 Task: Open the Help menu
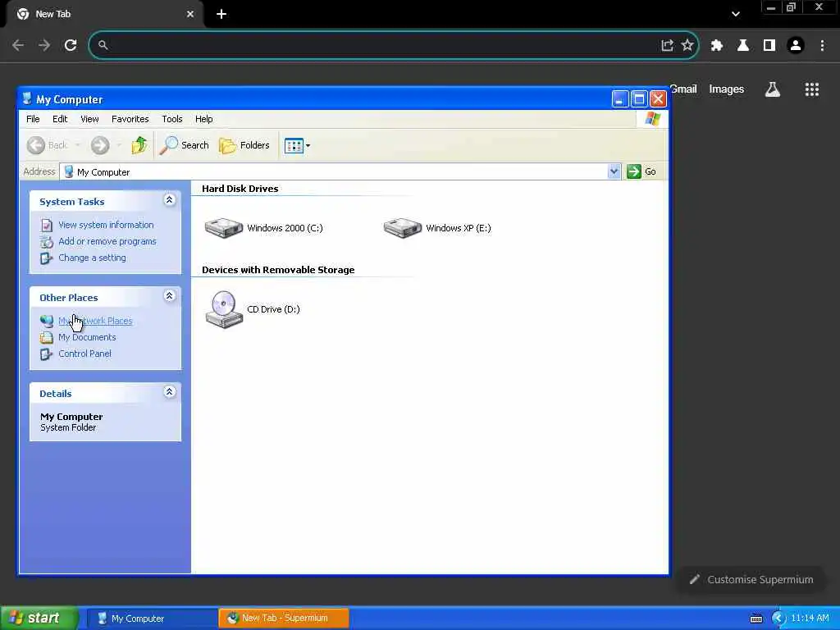[x=203, y=119]
